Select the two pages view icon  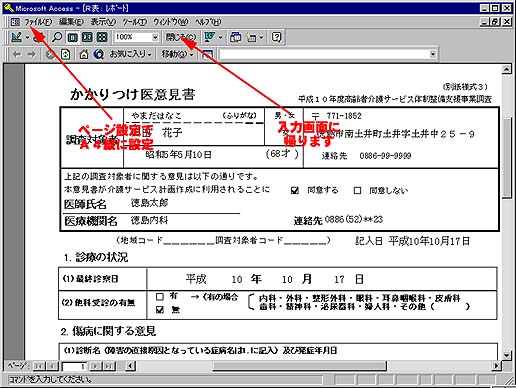87,37
